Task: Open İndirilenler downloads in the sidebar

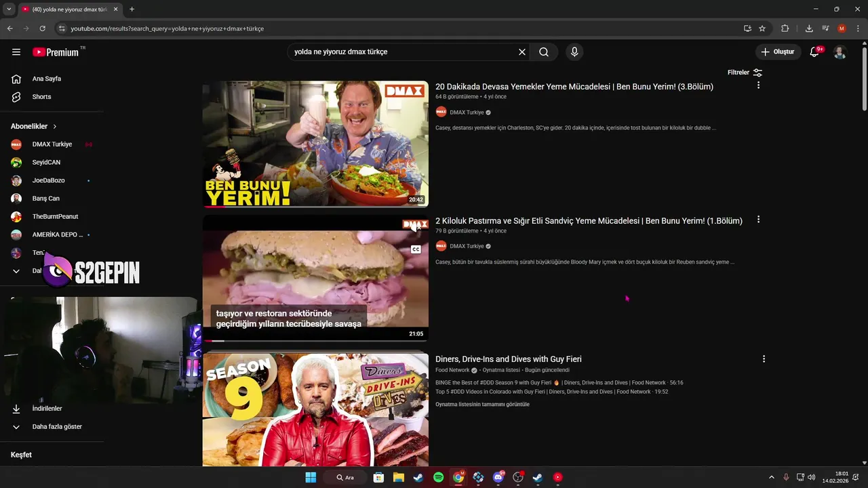Action: 47,409
